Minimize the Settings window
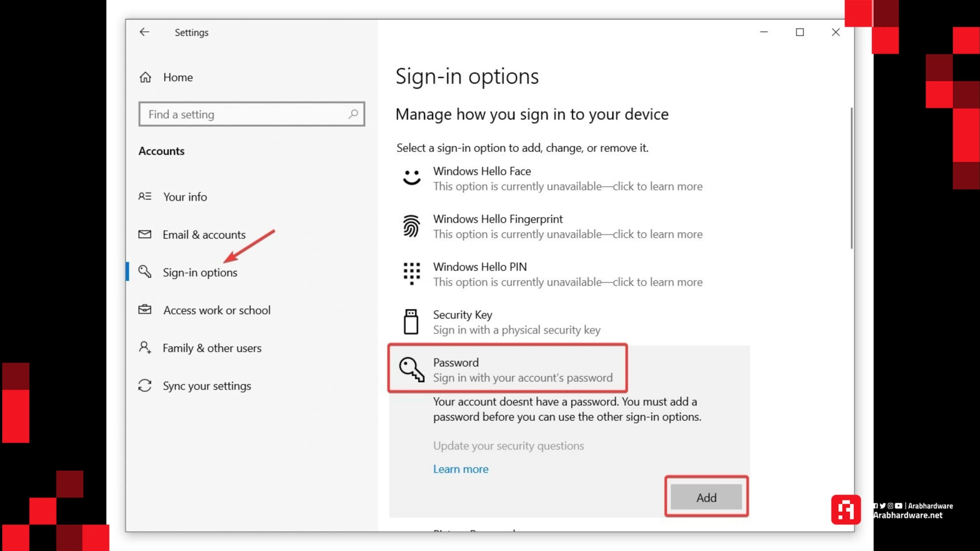 pyautogui.click(x=764, y=32)
